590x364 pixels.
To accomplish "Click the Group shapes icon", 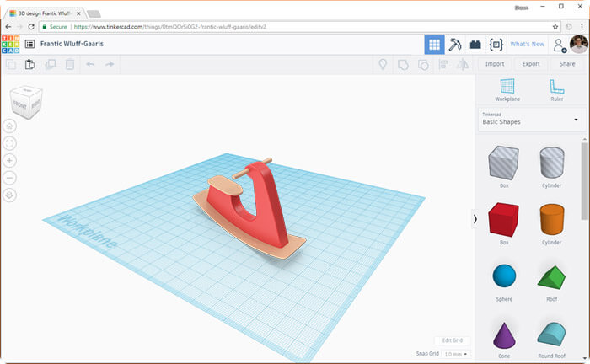I will 403,65.
